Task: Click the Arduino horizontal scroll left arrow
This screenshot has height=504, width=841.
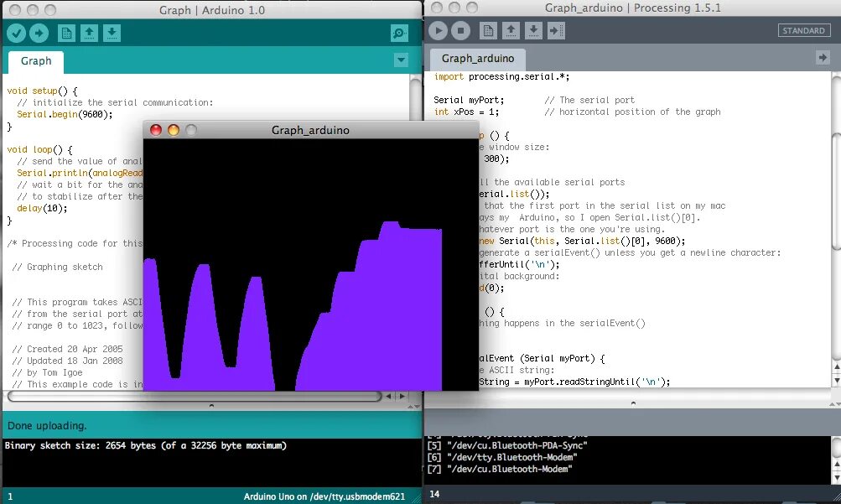Action: 389,396
